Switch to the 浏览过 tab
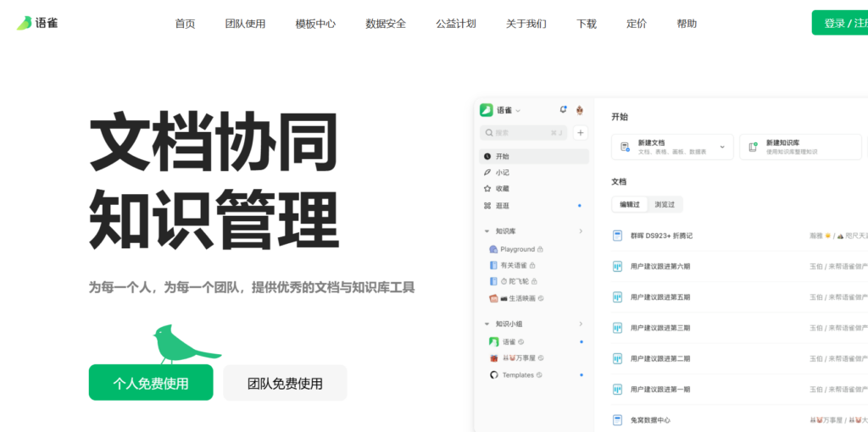The width and height of the screenshot is (868, 432). coord(665,204)
